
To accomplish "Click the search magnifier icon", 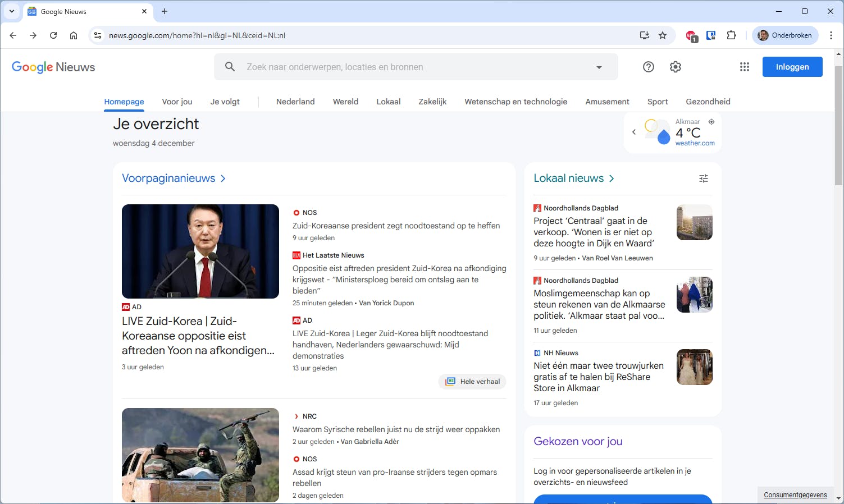I will [x=230, y=66].
